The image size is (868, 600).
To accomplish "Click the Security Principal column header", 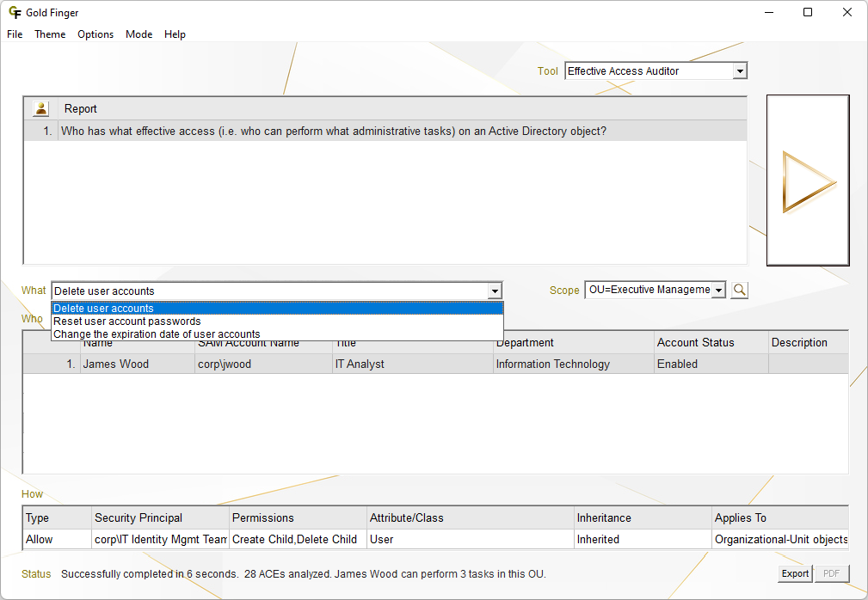I will click(x=139, y=517).
